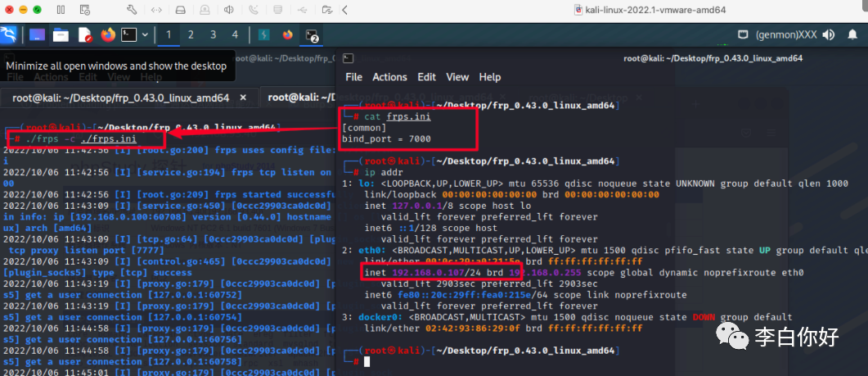868x376 pixels.
Task: Switch to workspace 3
Action: (x=214, y=35)
